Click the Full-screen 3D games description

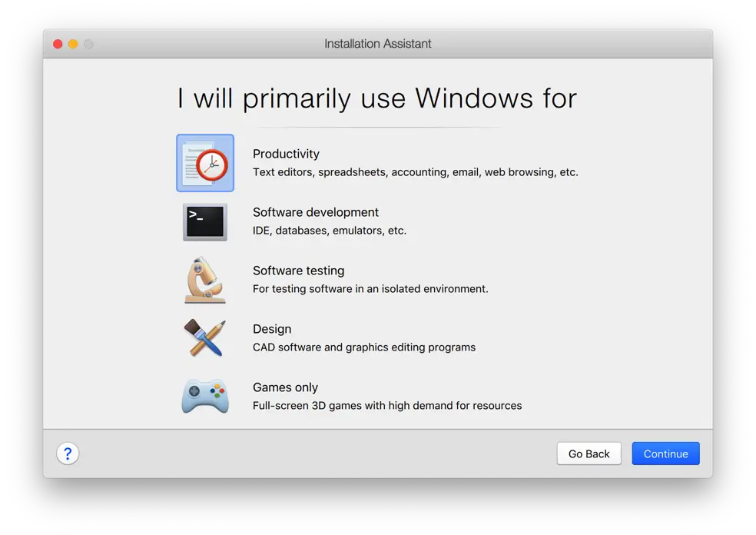tap(387, 406)
